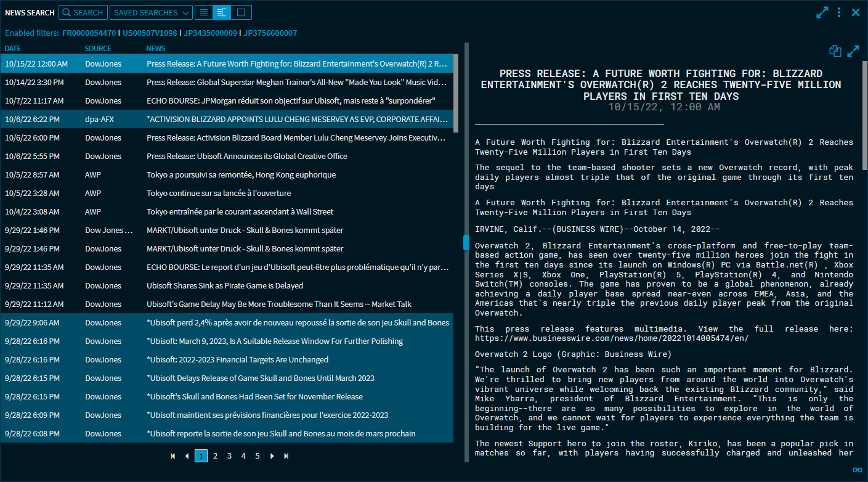Sort the list by SOURCE column header
Image resolution: width=868 pixels, height=482 pixels.
click(98, 48)
